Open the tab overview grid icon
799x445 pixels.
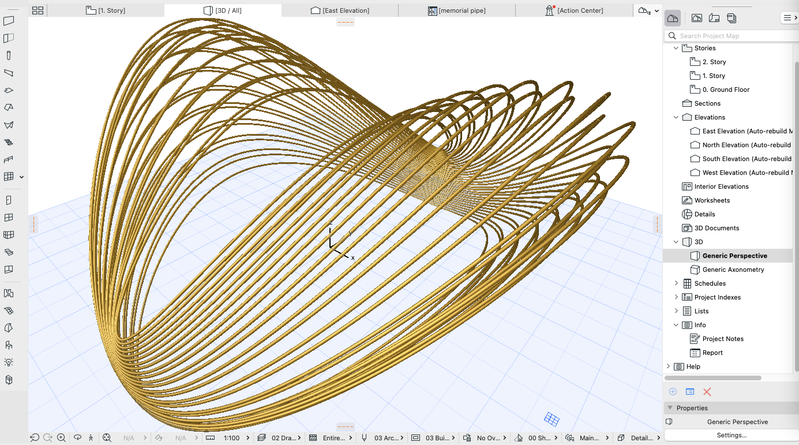[x=38, y=10]
